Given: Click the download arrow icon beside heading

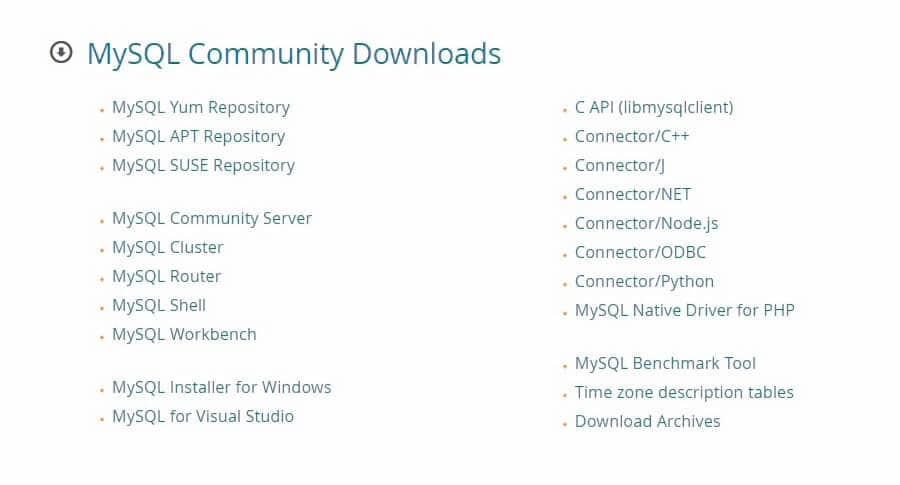Looking at the screenshot, I should [x=61, y=53].
